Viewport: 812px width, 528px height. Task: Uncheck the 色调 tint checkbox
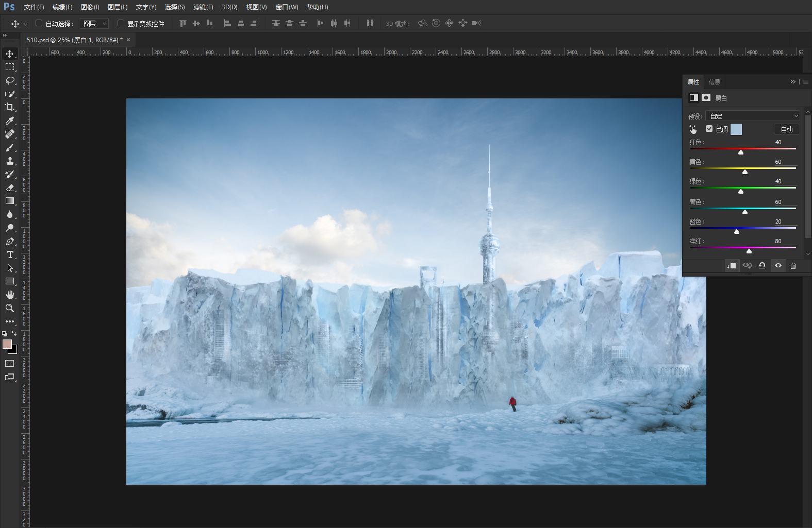(709, 129)
